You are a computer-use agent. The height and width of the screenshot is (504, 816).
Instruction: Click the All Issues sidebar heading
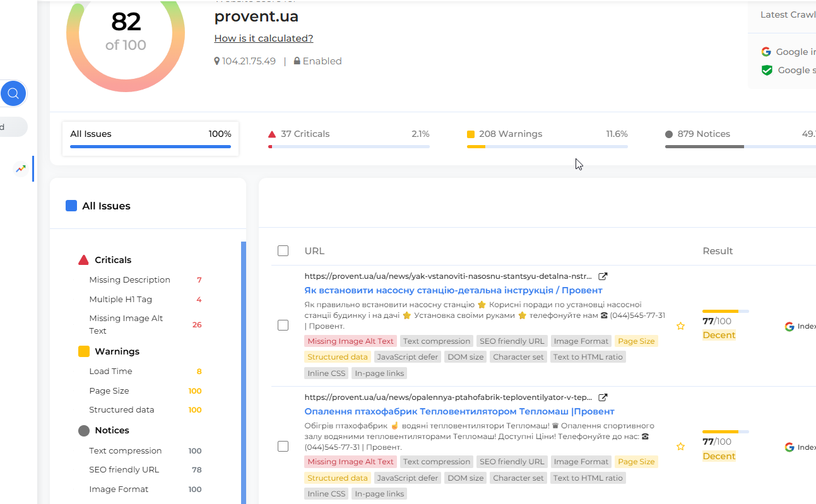pos(106,206)
